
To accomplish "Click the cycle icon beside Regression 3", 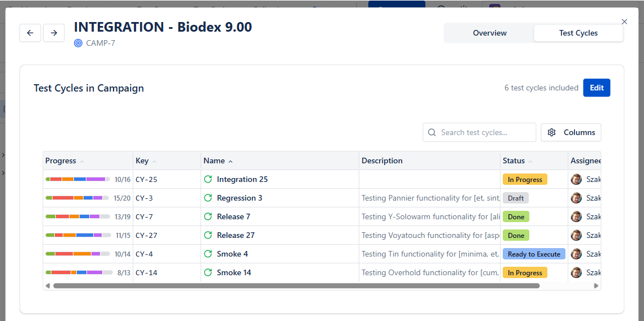I will [208, 198].
